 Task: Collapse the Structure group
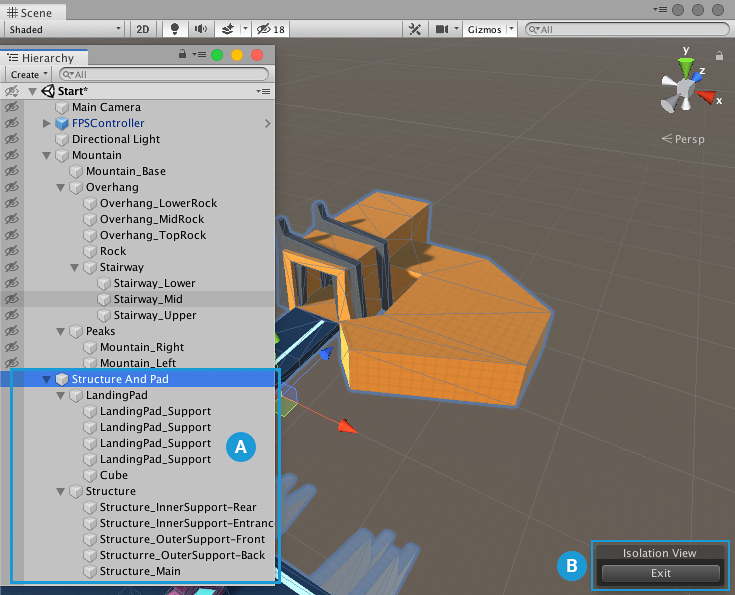click(x=60, y=491)
